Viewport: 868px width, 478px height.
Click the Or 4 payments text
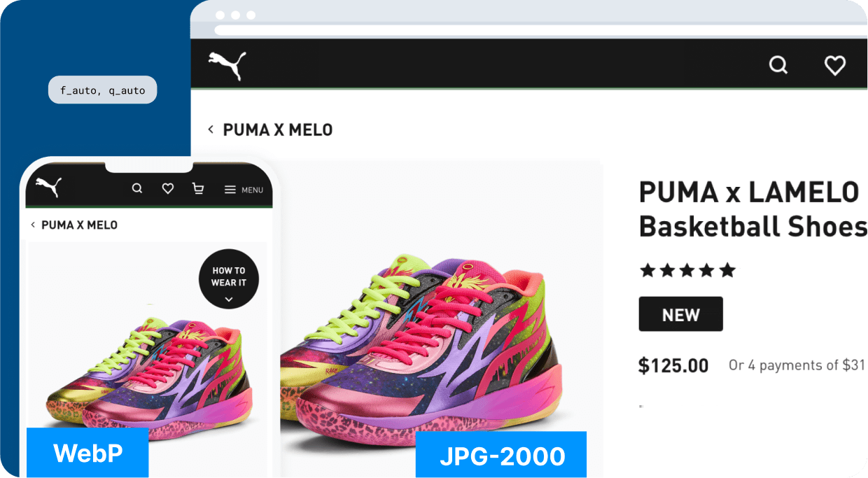click(797, 365)
